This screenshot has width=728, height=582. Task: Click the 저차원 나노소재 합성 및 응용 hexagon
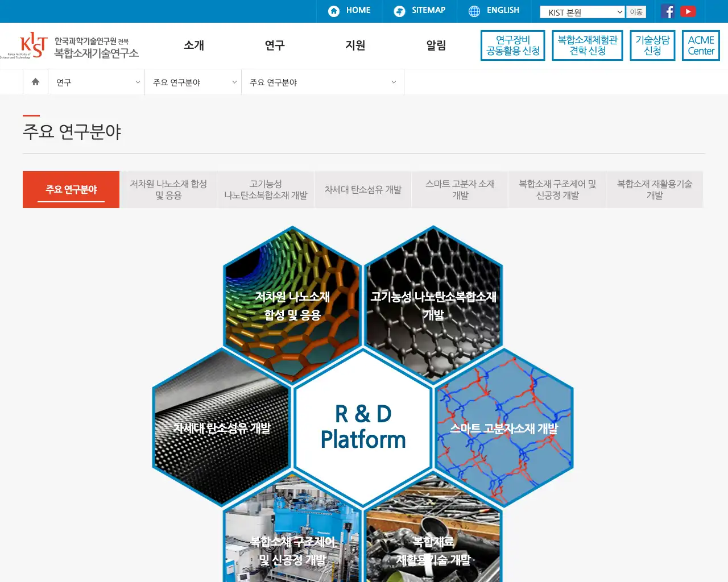[x=292, y=305]
